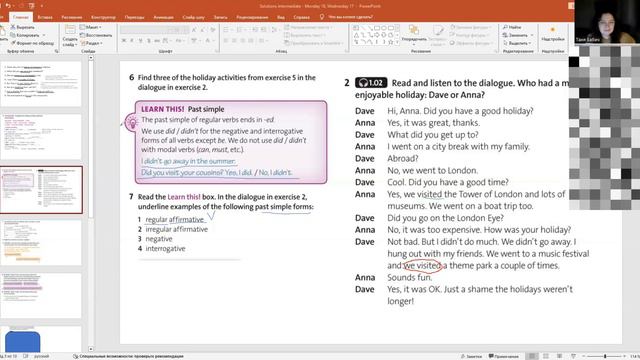Click the font name combo box

point(144,29)
